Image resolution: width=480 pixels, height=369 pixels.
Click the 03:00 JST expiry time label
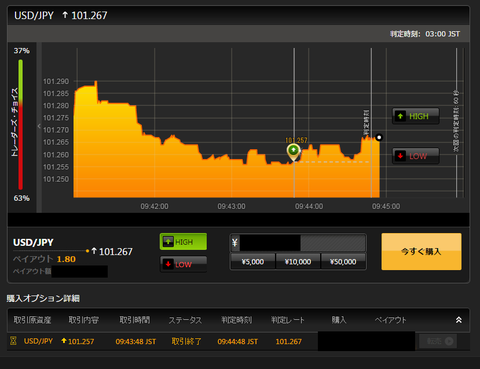pyautogui.click(x=442, y=34)
